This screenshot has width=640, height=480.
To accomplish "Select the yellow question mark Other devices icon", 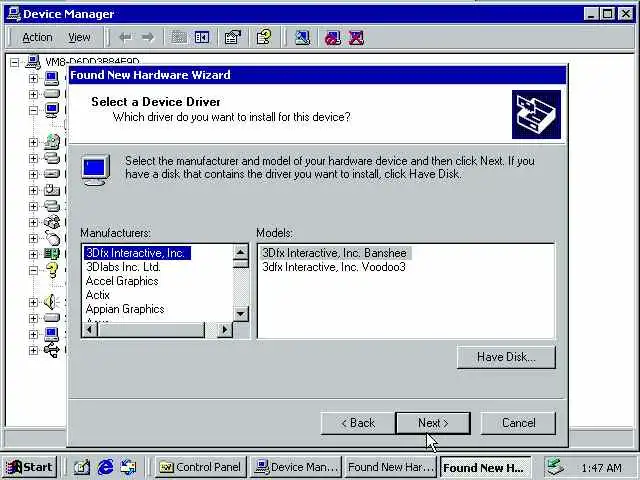I will tap(52, 270).
